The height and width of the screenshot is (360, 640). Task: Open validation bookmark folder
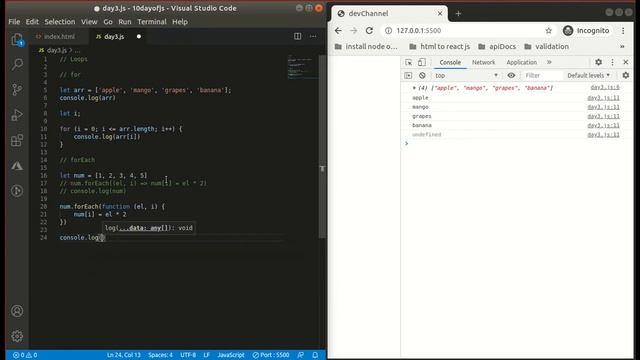point(547,47)
